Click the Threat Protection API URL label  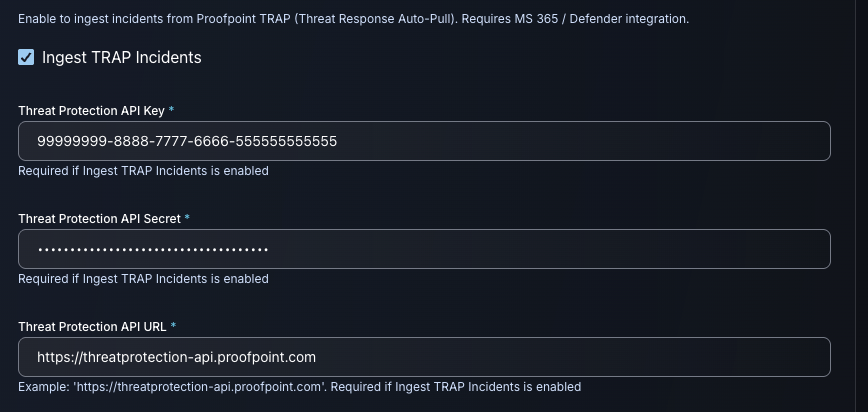click(x=92, y=326)
